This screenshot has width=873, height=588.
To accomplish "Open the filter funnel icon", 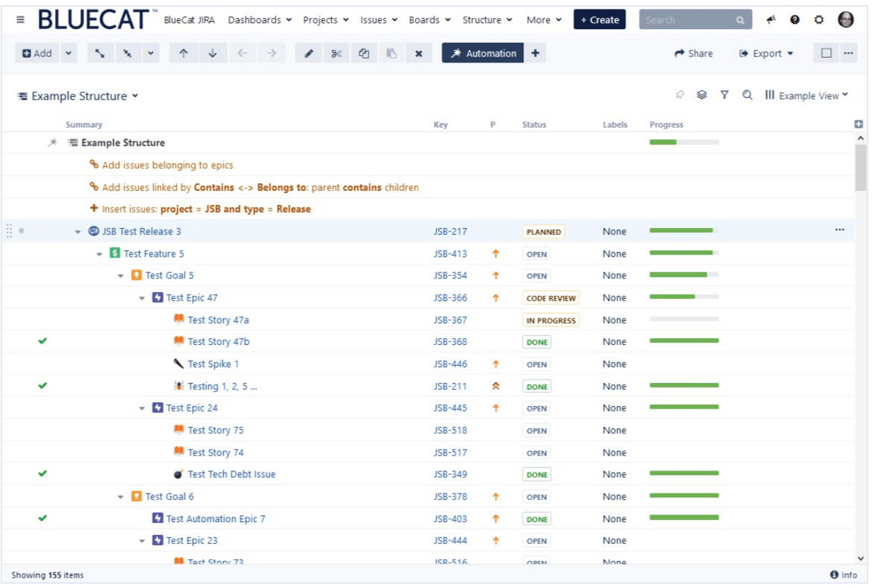I will tap(724, 95).
